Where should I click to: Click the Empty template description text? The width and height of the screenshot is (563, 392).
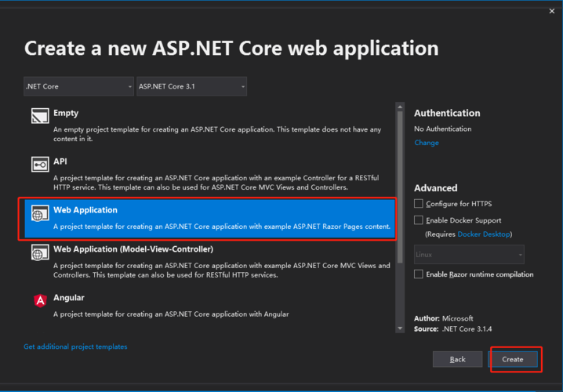pyautogui.click(x=217, y=134)
